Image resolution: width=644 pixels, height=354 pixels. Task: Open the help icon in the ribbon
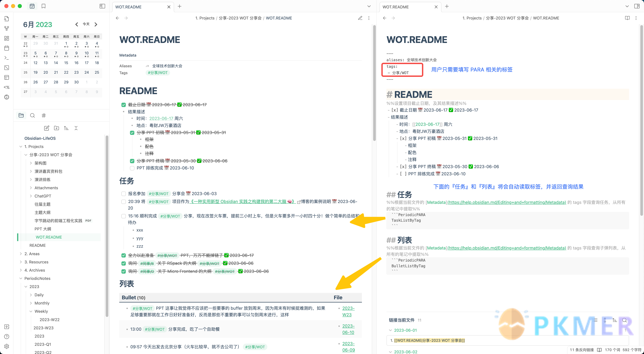[7, 337]
